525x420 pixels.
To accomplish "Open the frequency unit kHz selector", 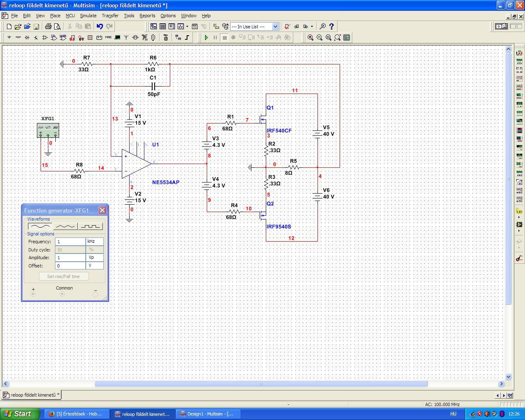I will tap(95, 242).
